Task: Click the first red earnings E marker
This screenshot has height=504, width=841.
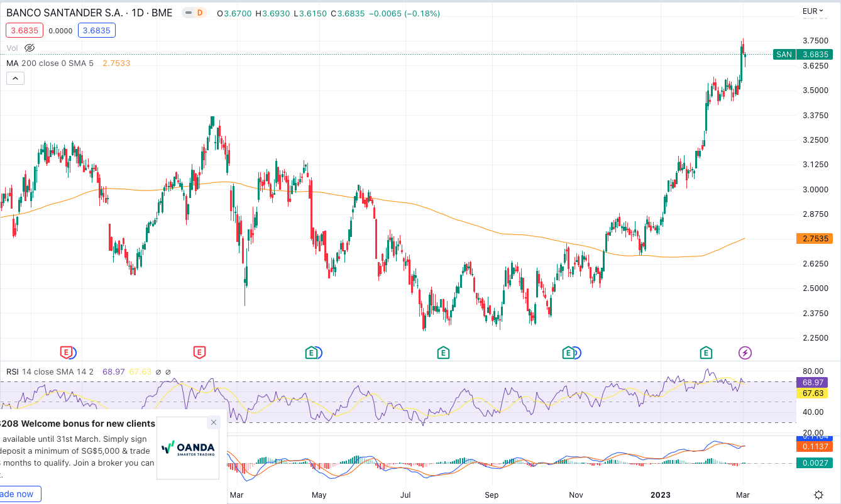Action: tap(66, 353)
